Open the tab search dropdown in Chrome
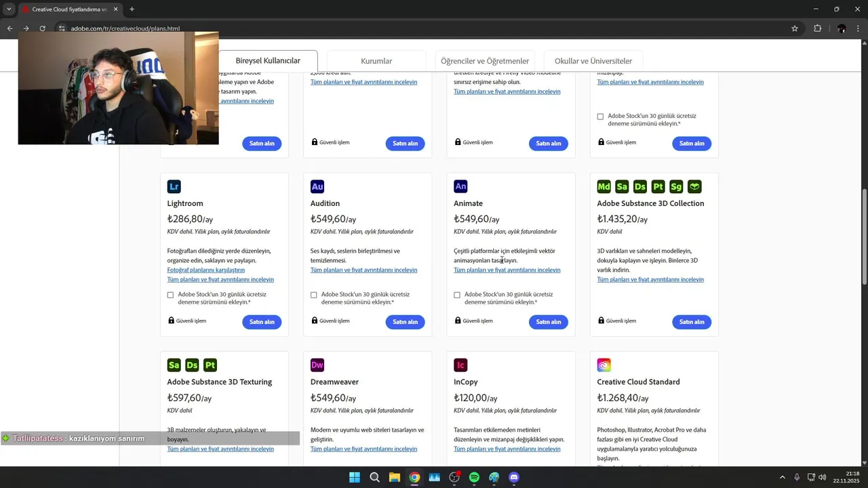Image resolution: width=868 pixels, height=488 pixels. click(x=9, y=9)
